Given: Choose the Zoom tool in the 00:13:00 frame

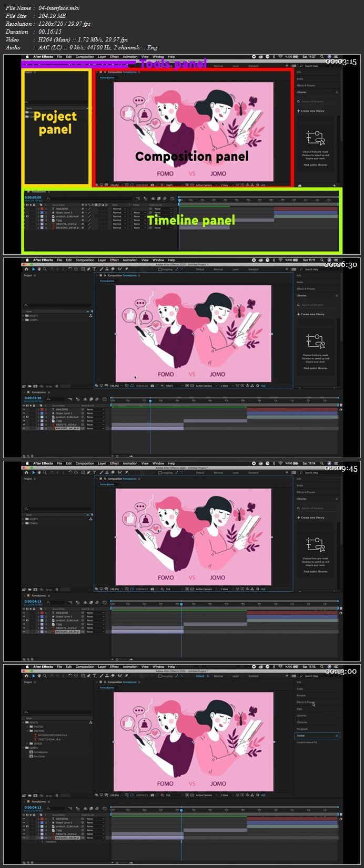Looking at the screenshot, I should pos(45,676).
